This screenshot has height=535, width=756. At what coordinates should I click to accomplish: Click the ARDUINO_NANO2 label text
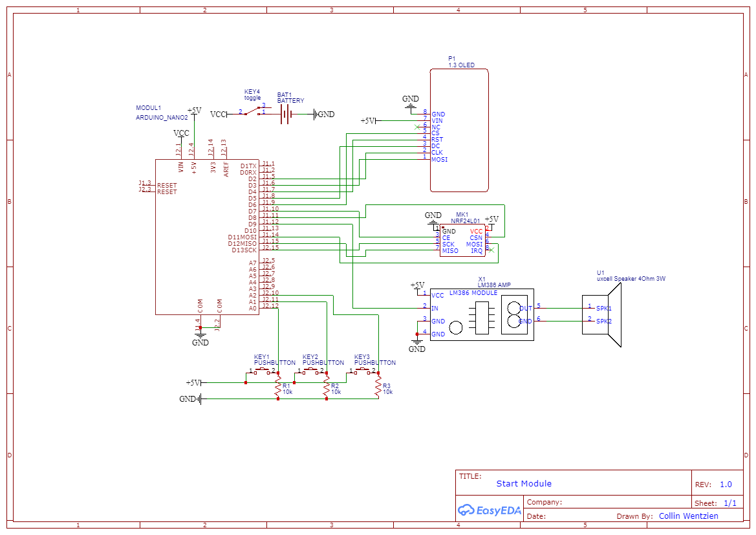pyautogui.click(x=162, y=117)
